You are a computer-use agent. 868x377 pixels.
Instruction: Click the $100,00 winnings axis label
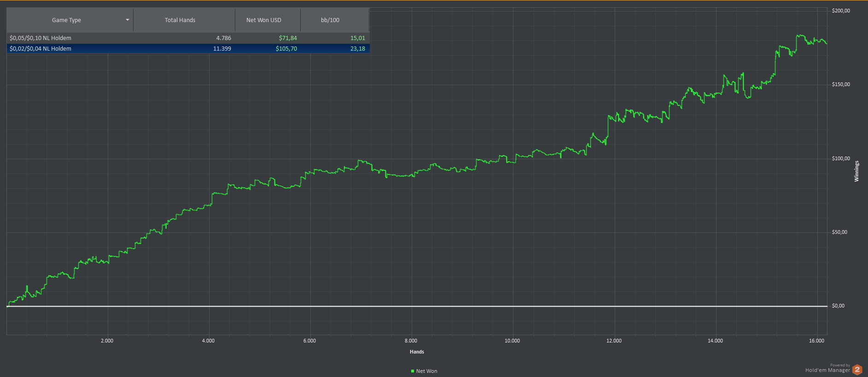point(841,158)
